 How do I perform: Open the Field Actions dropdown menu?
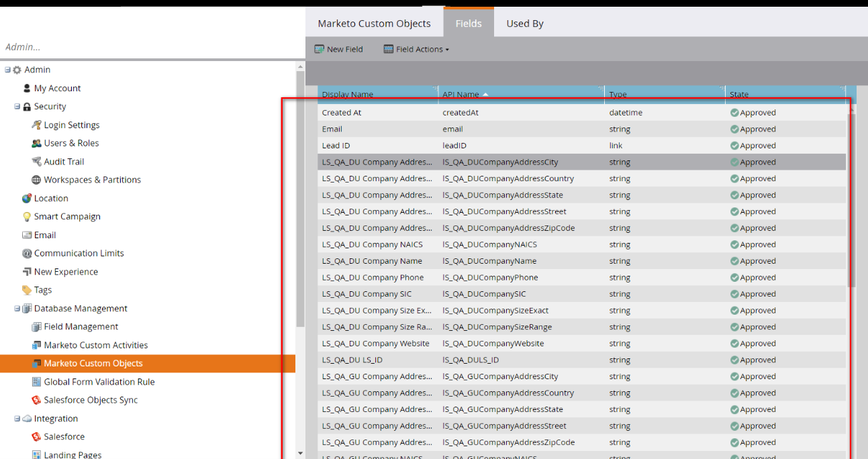point(416,49)
